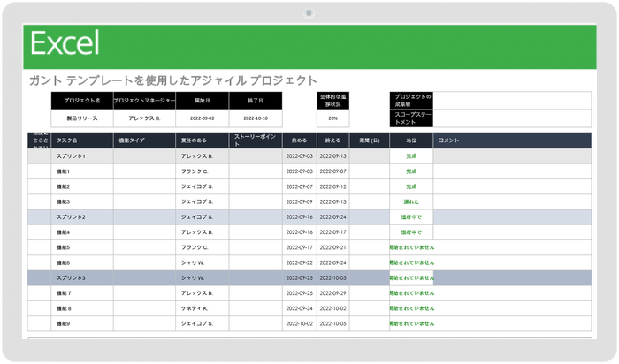Screen dimensions: 619x364
Task: Click the プロジェクトマネージャー header cell
Action: (144, 101)
